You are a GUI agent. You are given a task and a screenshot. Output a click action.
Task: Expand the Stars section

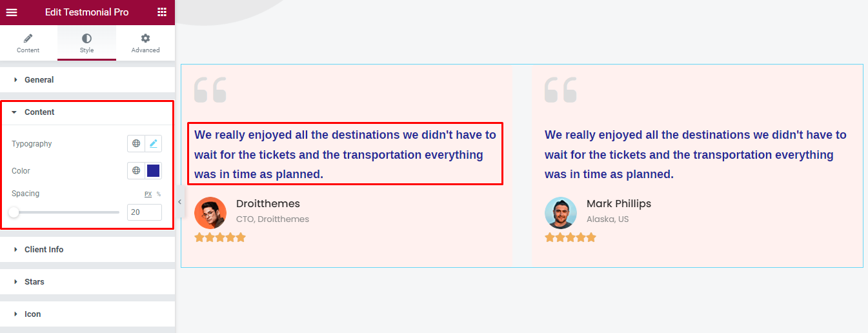point(34,282)
